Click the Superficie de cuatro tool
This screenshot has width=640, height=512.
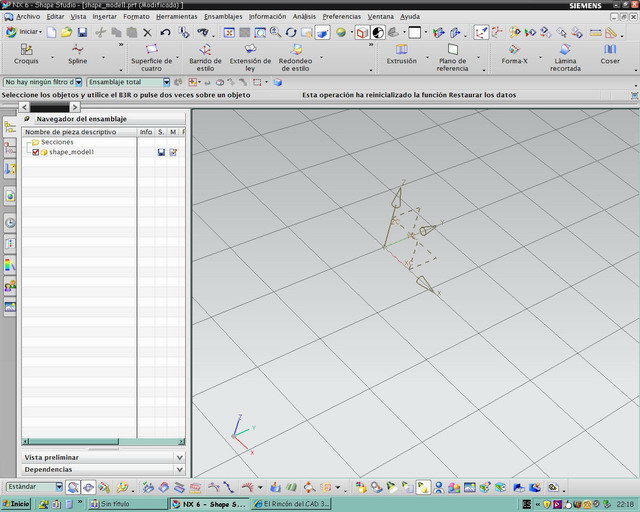click(x=151, y=58)
